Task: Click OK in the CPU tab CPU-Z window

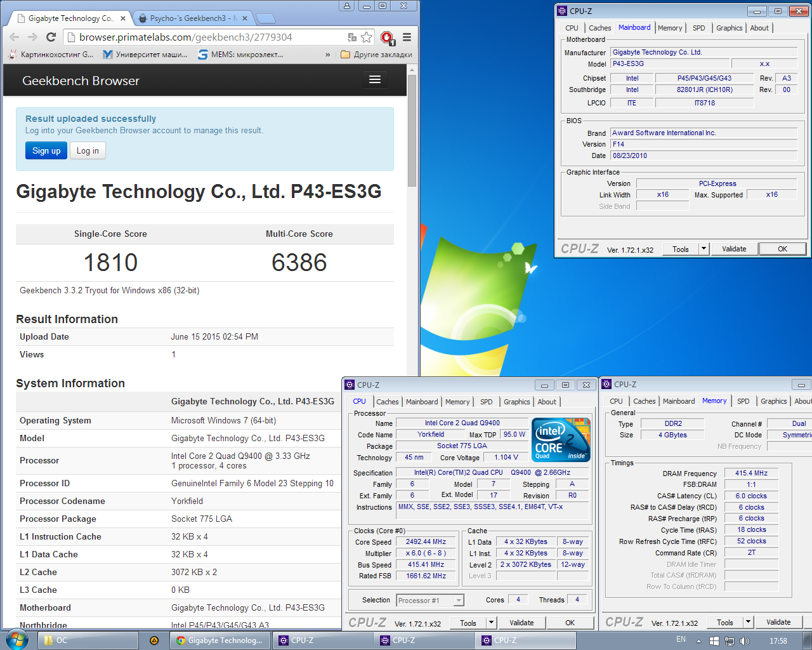Action: 570,623
